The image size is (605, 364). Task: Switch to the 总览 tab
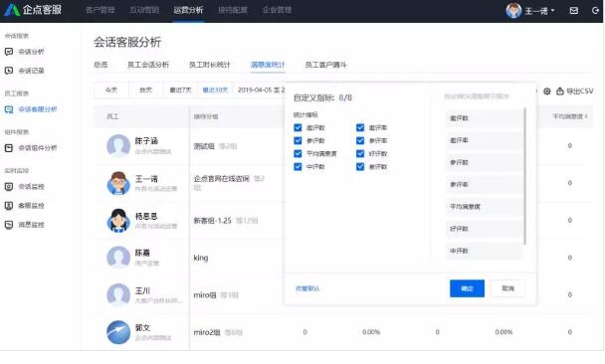pos(101,65)
